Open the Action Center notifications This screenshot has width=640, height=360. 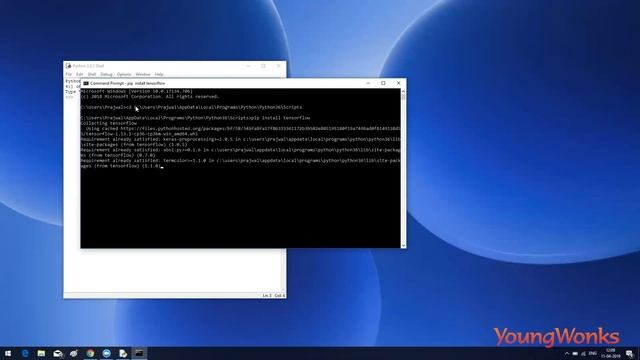(x=630, y=353)
